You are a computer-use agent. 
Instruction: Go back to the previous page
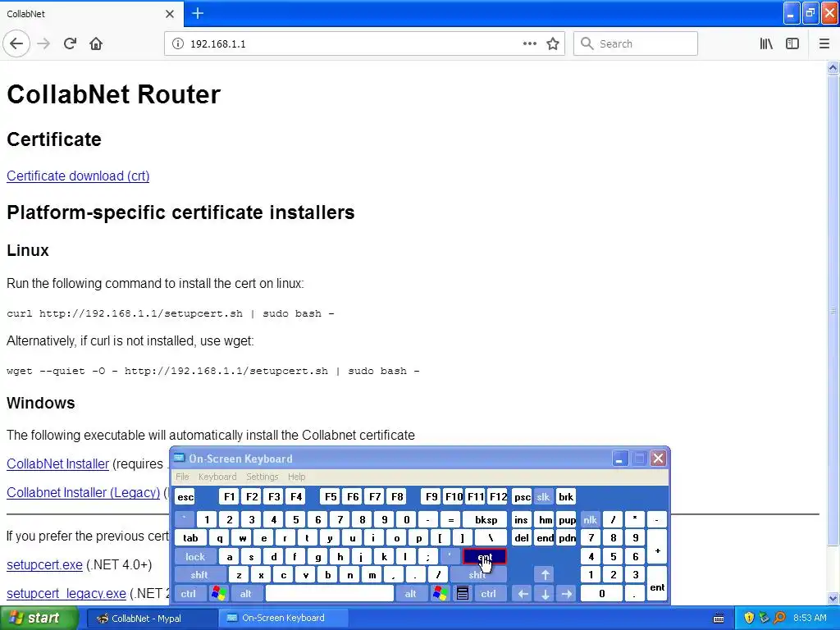(x=16, y=44)
